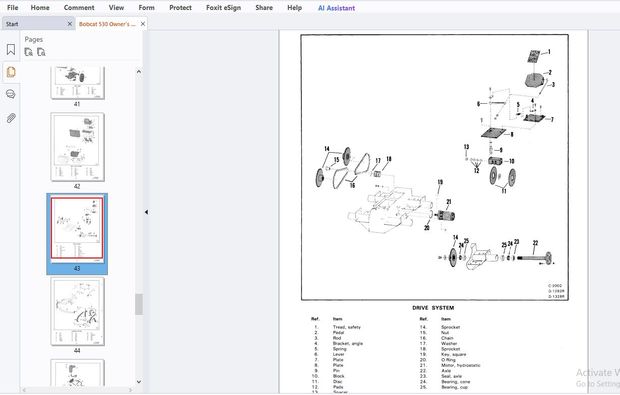Select page 44 thumbnail
This screenshot has height=395, width=620.
point(78,311)
